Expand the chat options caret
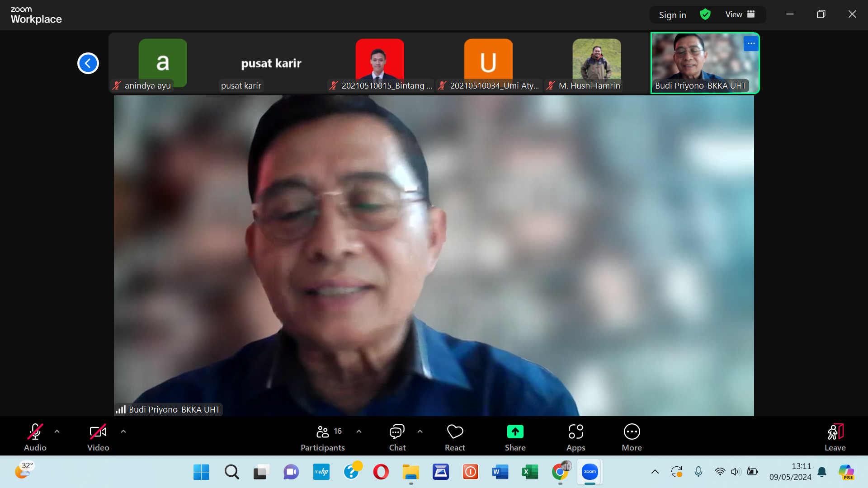 (x=420, y=432)
